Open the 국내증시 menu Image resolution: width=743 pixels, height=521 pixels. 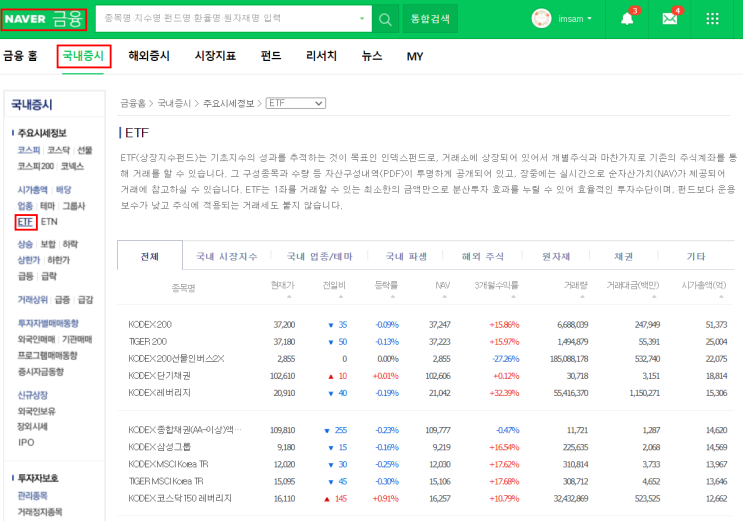(x=83, y=56)
